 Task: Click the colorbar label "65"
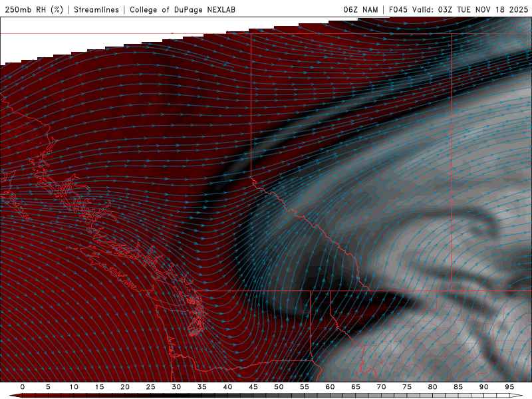pos(356,387)
